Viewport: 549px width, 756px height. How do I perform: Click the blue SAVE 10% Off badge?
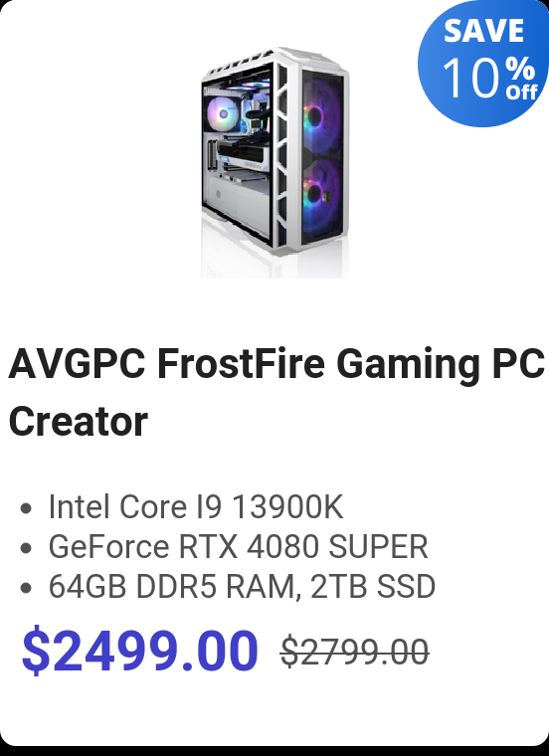tap(483, 63)
